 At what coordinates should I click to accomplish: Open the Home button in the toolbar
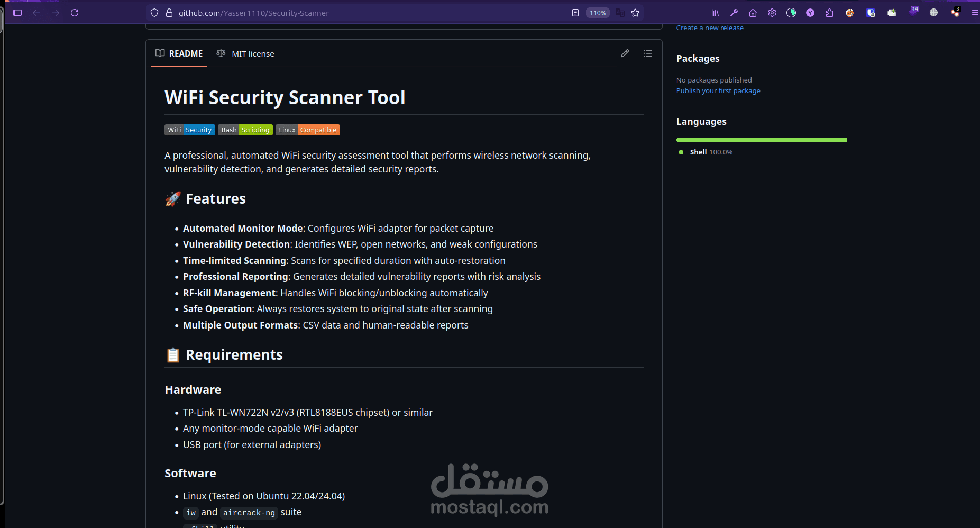pyautogui.click(x=753, y=13)
